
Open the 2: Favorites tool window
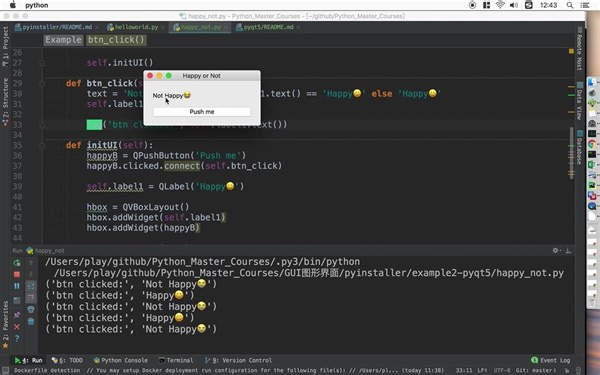pos(5,324)
